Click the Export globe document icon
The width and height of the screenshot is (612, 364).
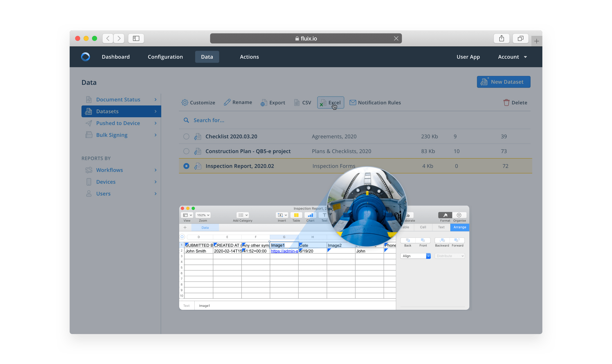tap(264, 102)
